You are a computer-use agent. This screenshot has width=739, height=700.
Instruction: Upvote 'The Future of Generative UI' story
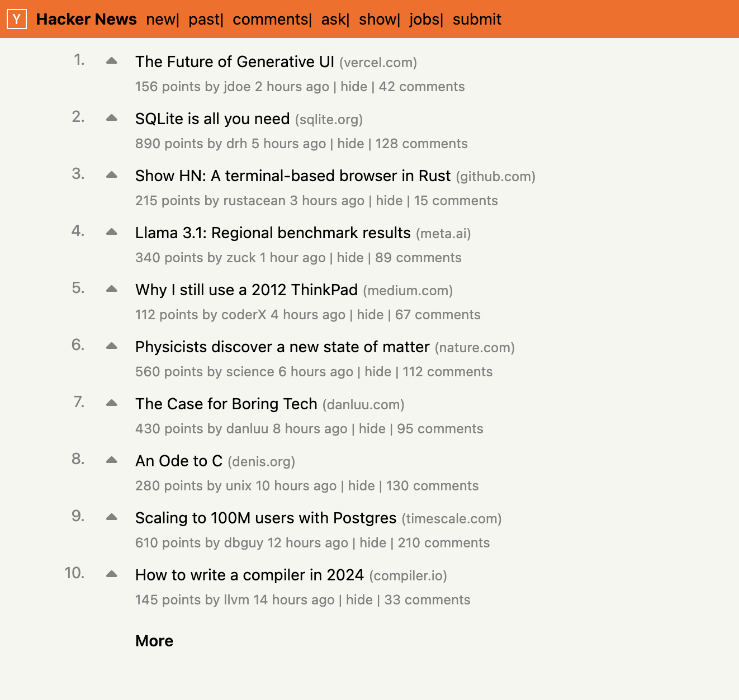pos(112,60)
